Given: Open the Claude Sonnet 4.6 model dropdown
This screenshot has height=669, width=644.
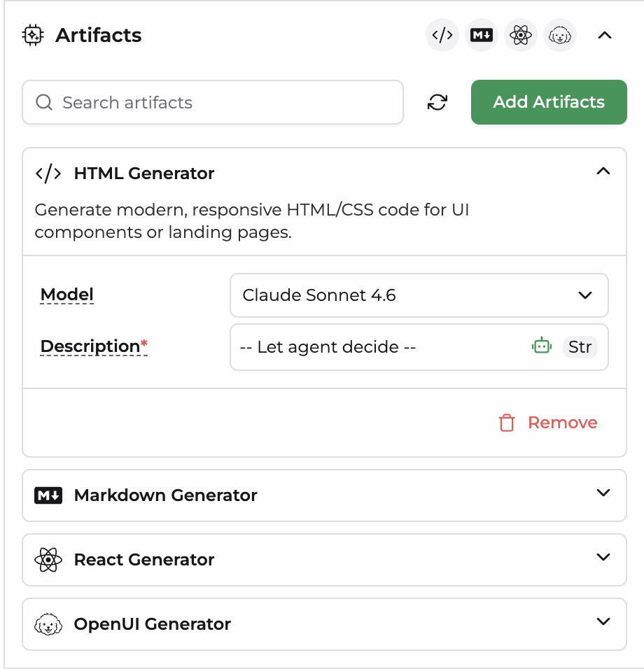Looking at the screenshot, I should coord(419,295).
